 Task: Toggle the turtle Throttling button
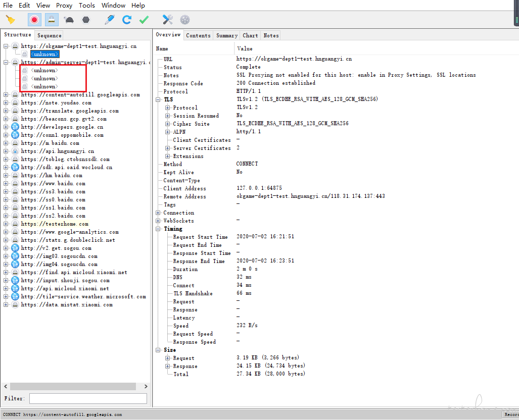point(69,20)
